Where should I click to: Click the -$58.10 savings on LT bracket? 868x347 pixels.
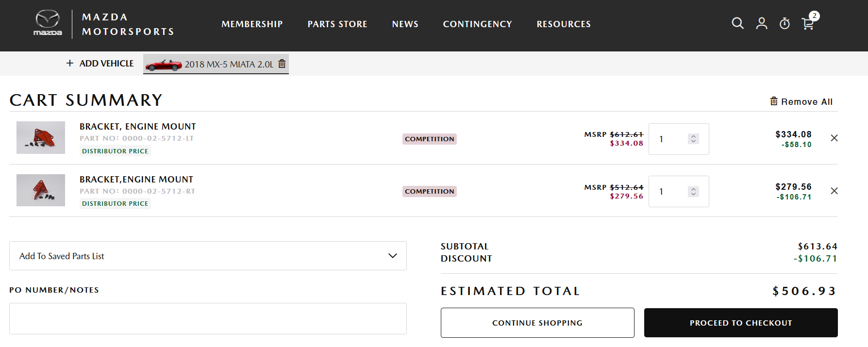(797, 145)
